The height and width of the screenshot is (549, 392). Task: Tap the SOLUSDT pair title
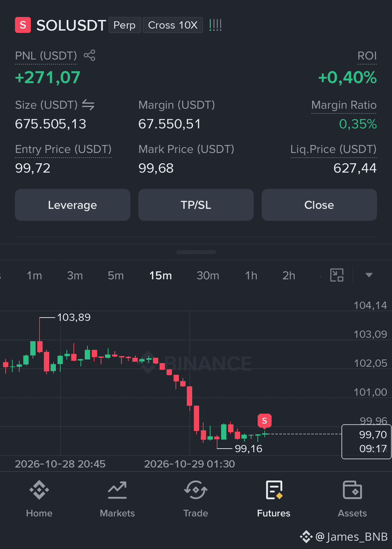(71, 26)
